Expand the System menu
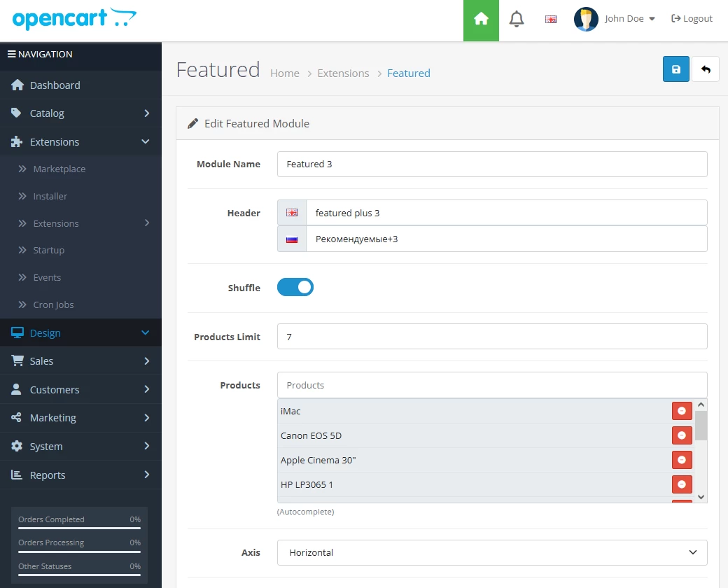 tap(80, 447)
